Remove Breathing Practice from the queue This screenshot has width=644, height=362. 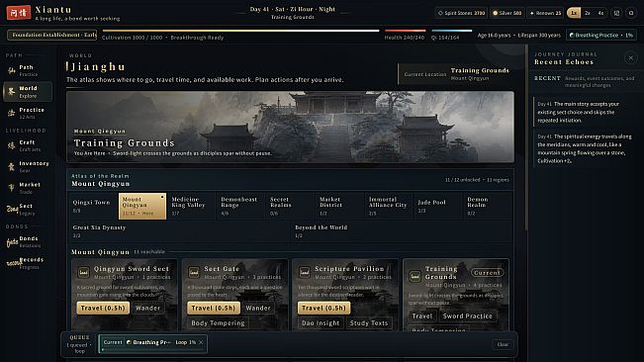(201, 342)
